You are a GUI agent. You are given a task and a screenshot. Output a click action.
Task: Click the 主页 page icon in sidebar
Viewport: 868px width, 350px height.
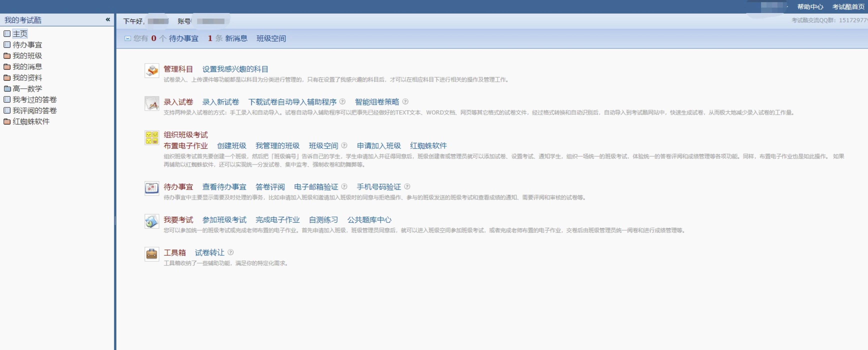coord(7,34)
